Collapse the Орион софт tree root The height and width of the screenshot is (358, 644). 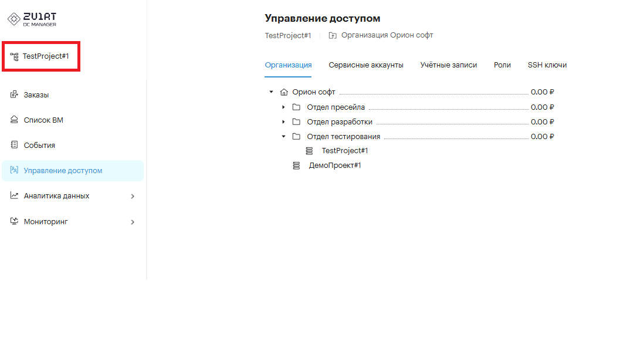coord(271,92)
